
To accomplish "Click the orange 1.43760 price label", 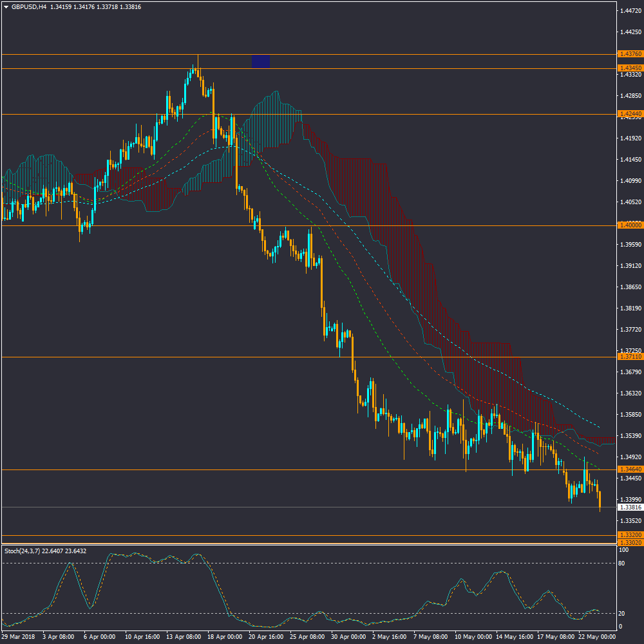I will 629,54.
